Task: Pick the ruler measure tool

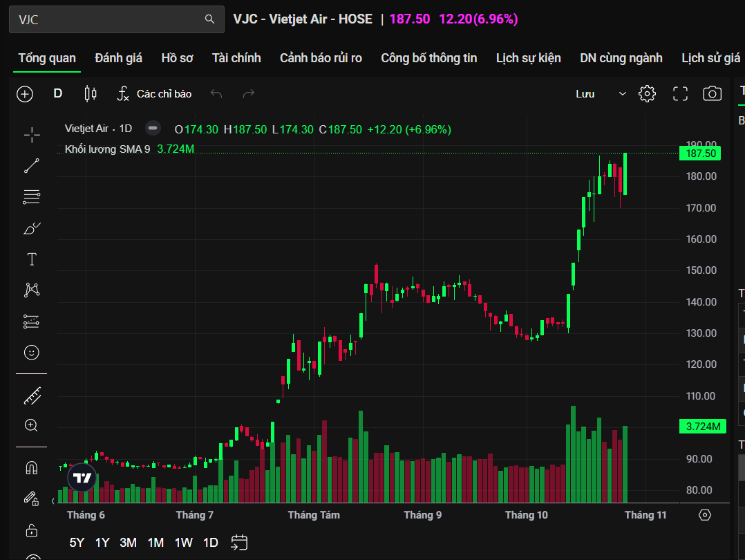Action: [x=32, y=395]
